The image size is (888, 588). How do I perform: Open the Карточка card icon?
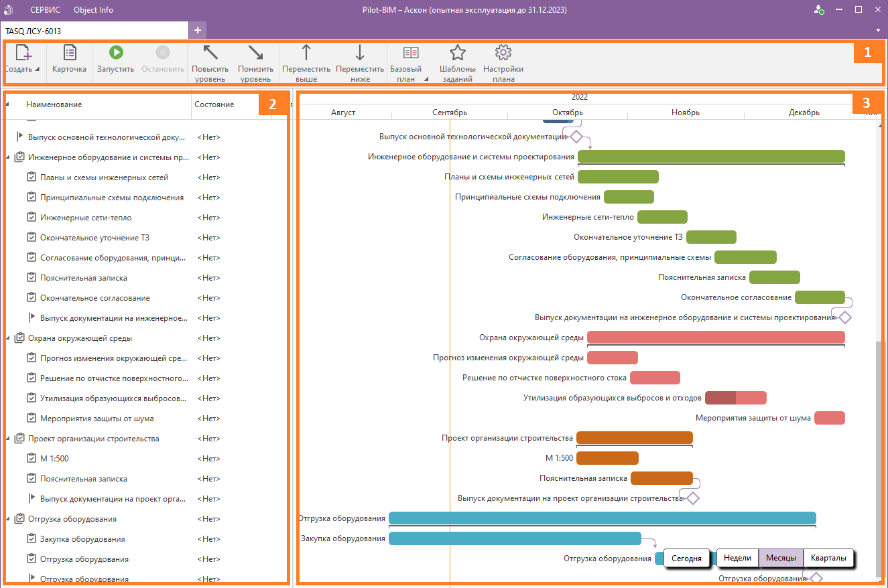69,54
